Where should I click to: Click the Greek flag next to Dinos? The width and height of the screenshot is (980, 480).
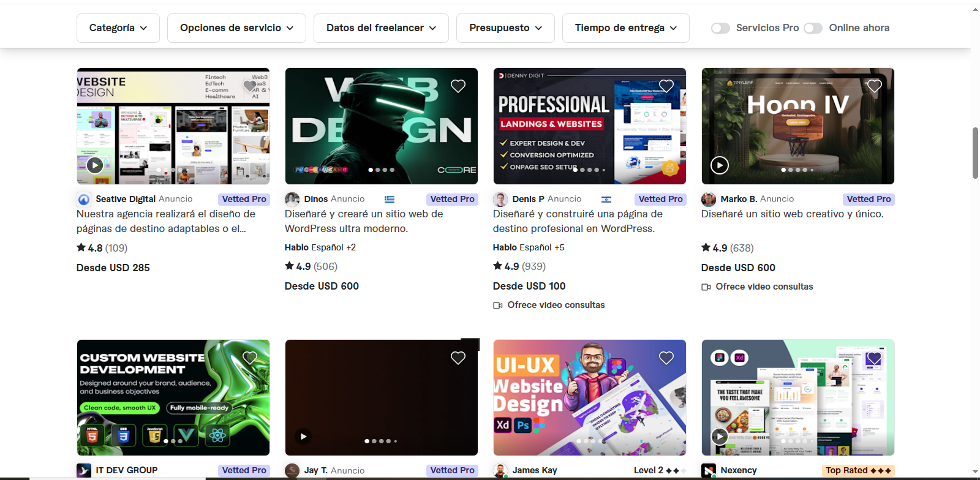(x=390, y=200)
